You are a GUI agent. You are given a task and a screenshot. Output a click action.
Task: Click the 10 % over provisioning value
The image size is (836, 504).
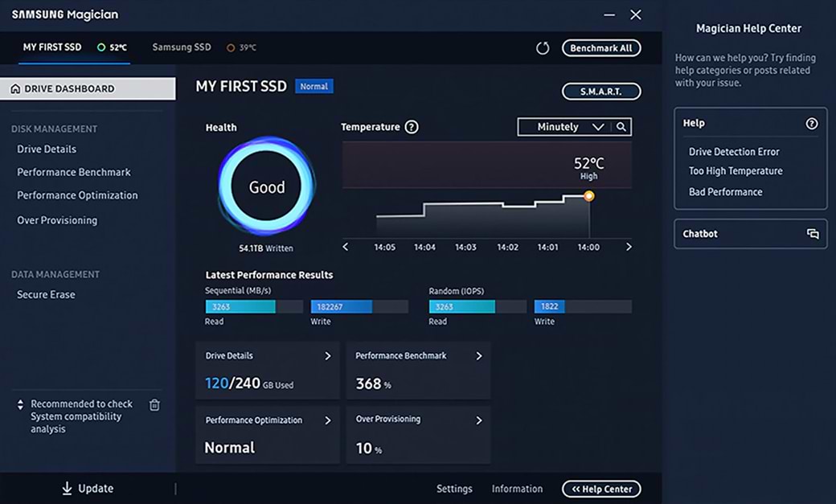pyautogui.click(x=369, y=448)
